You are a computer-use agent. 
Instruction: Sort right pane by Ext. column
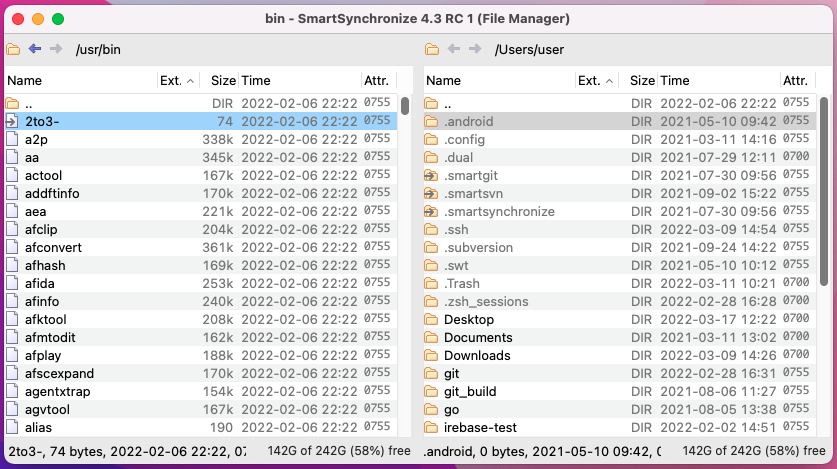click(597, 81)
